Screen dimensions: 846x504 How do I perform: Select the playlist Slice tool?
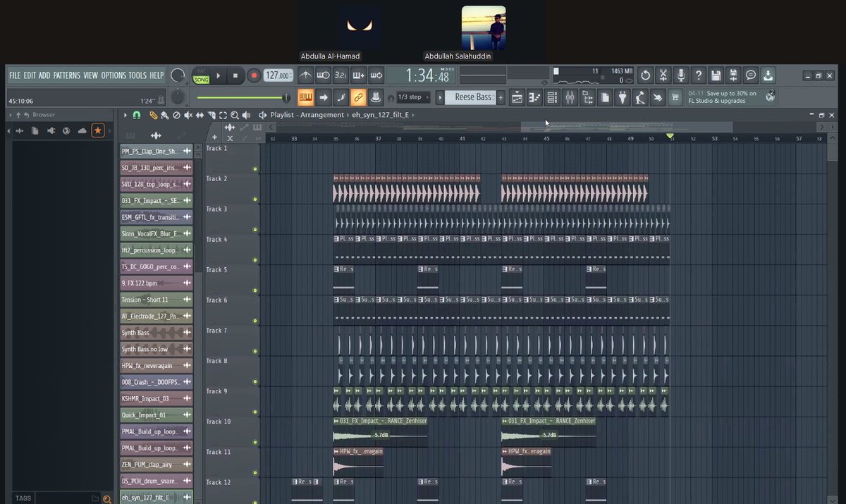point(211,115)
